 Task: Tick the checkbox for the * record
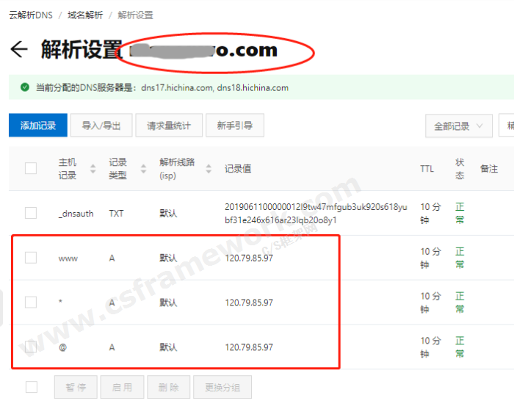coord(31,302)
